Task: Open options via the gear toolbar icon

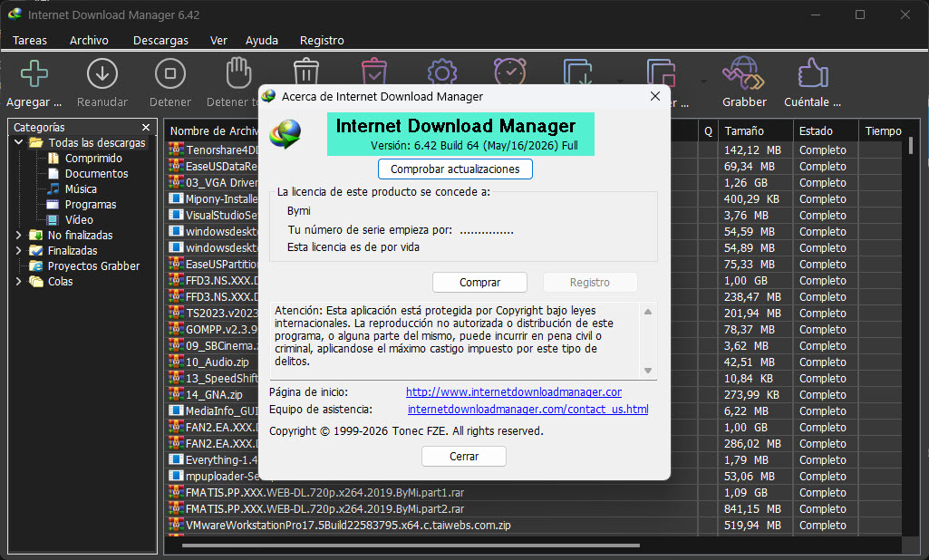Action: click(x=442, y=71)
